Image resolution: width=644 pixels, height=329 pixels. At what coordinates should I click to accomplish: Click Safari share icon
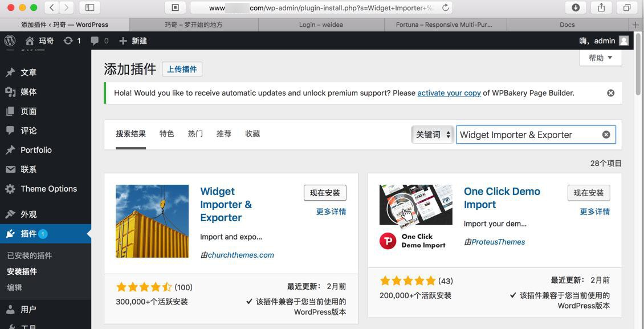tap(601, 7)
